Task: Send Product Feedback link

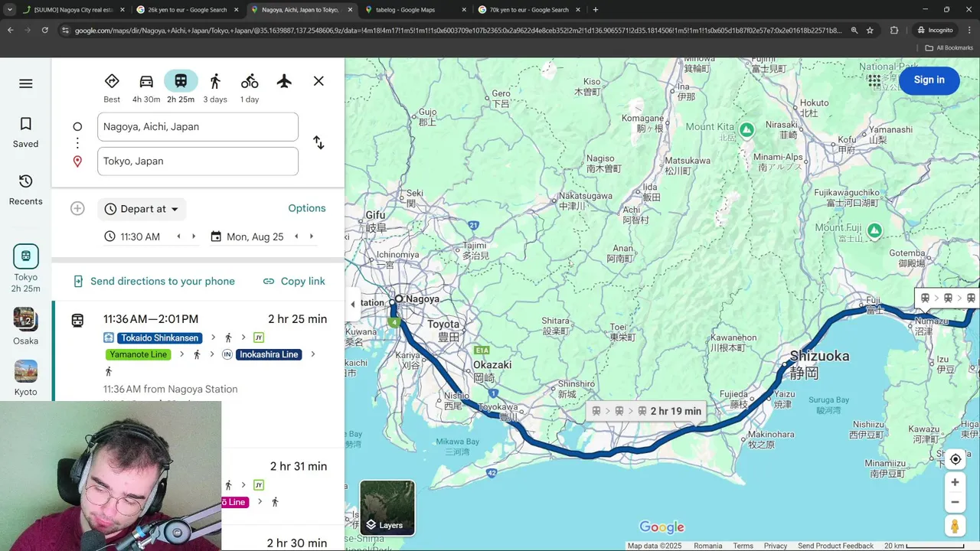Action: click(835, 546)
